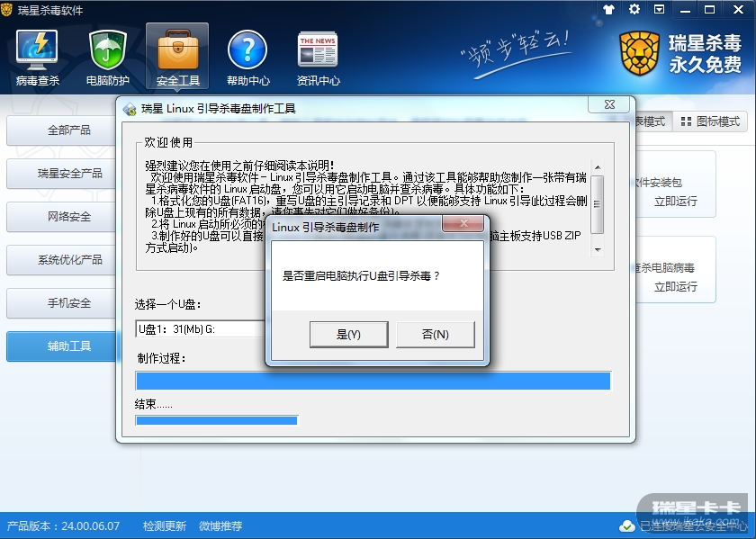Click the app lion icon in title bar
Image resolution: width=756 pixels, height=539 pixels.
click(x=7, y=10)
